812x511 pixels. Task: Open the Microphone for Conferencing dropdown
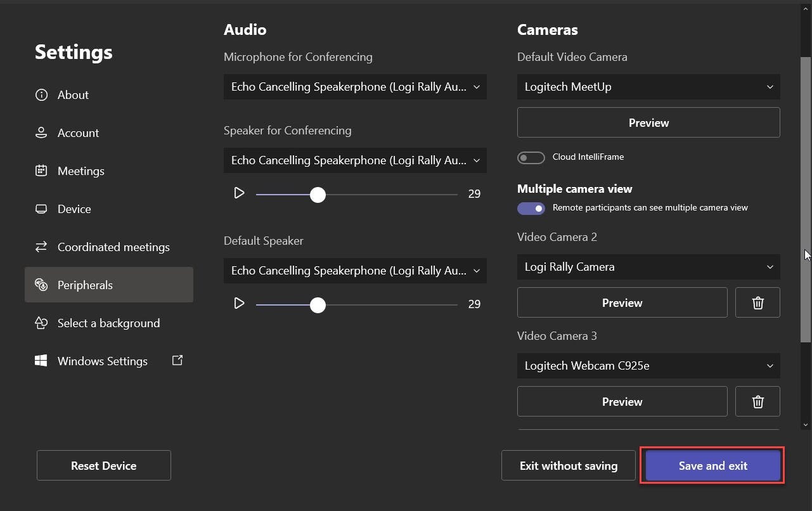click(x=355, y=87)
